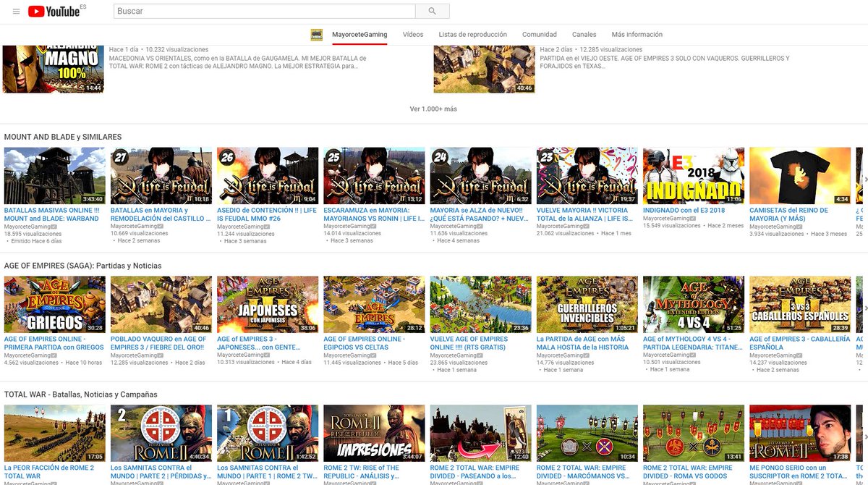Open the black t-shirt Camisetas thumbnail

[x=800, y=176]
